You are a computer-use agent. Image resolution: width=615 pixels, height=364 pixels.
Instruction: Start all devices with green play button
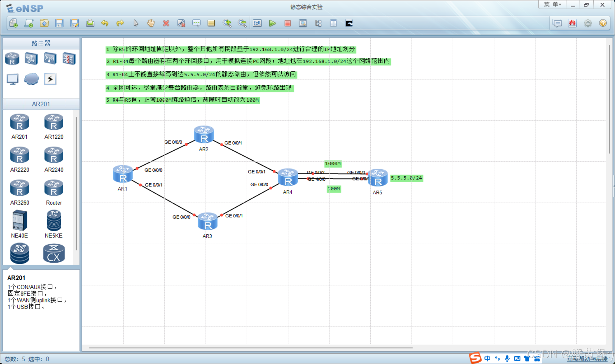coord(272,23)
